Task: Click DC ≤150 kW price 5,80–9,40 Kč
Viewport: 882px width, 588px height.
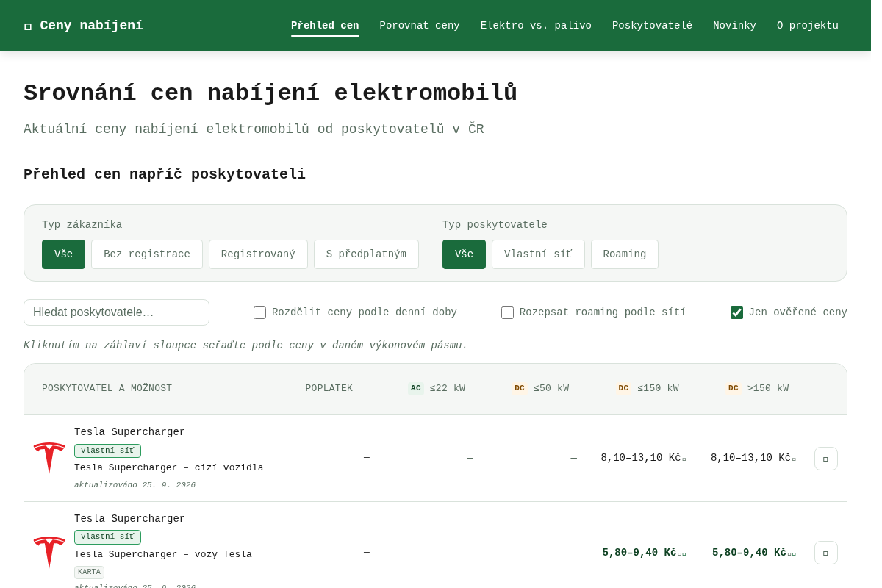Action: (x=645, y=553)
